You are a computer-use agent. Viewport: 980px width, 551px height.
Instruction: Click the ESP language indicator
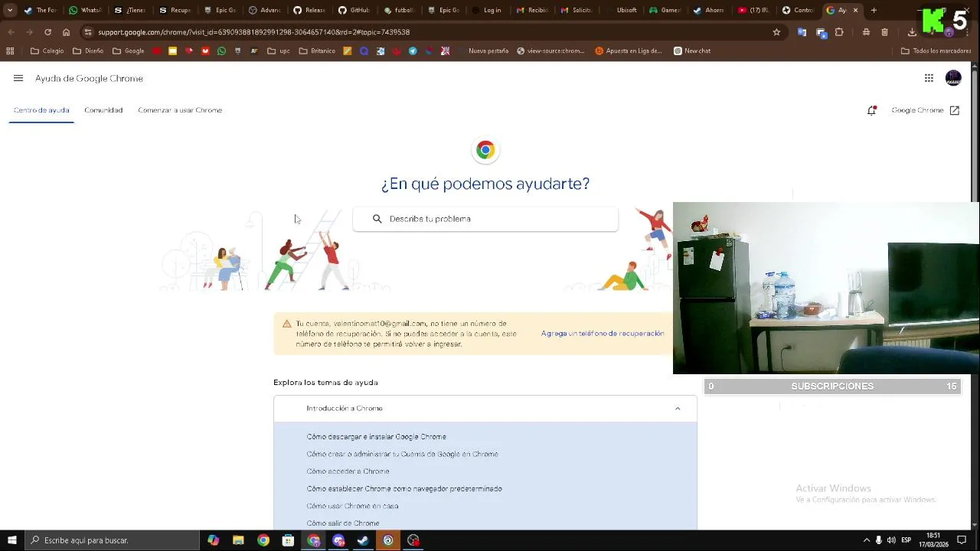[906, 540]
